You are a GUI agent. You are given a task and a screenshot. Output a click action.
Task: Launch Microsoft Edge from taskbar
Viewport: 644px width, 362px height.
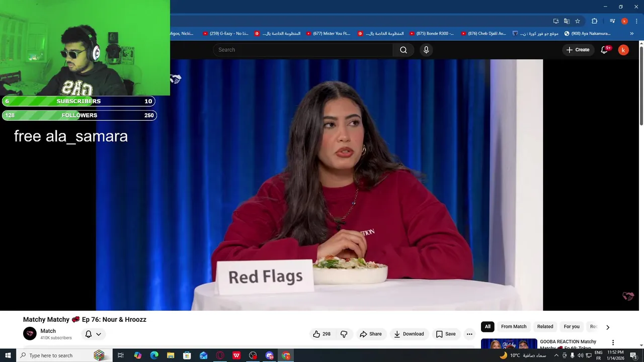(x=154, y=355)
